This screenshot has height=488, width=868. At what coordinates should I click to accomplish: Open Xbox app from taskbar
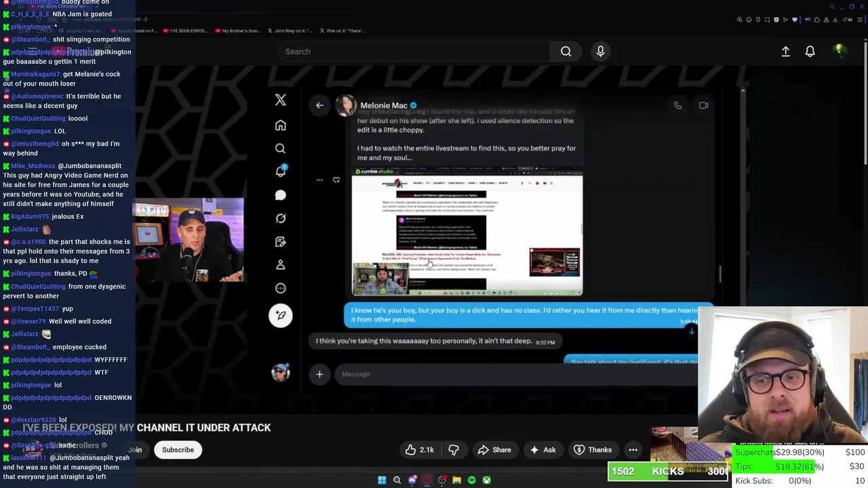[486, 481]
